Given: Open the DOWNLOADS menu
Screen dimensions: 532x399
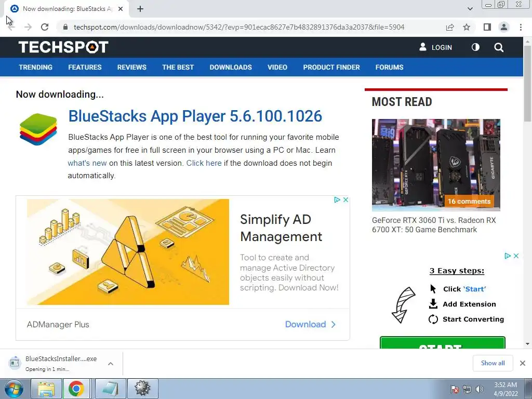Looking at the screenshot, I should 231,67.
